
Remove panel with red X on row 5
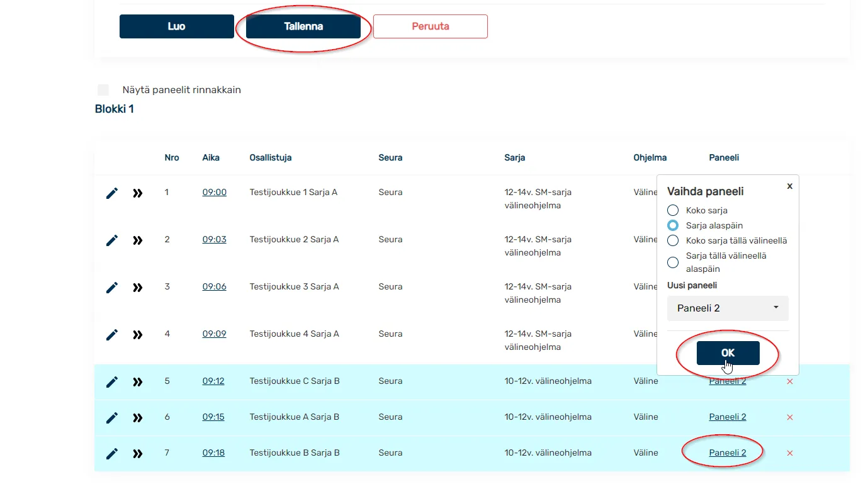click(790, 381)
